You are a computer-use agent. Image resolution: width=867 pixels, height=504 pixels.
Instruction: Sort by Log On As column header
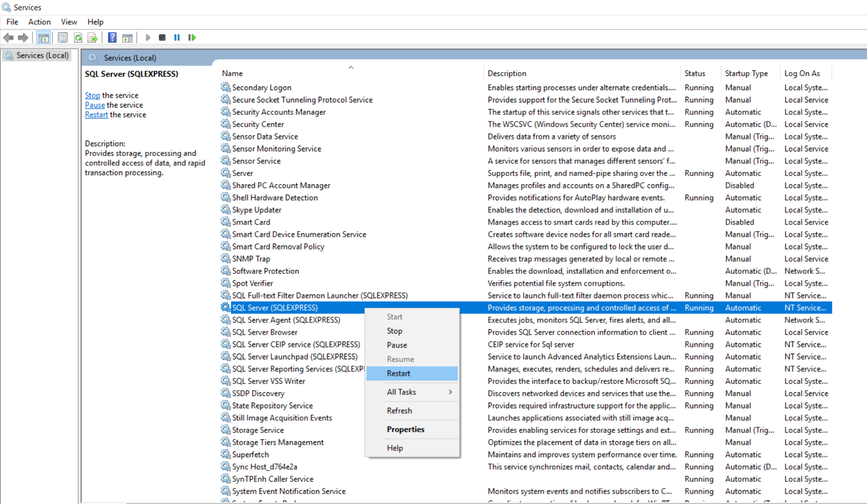click(806, 73)
